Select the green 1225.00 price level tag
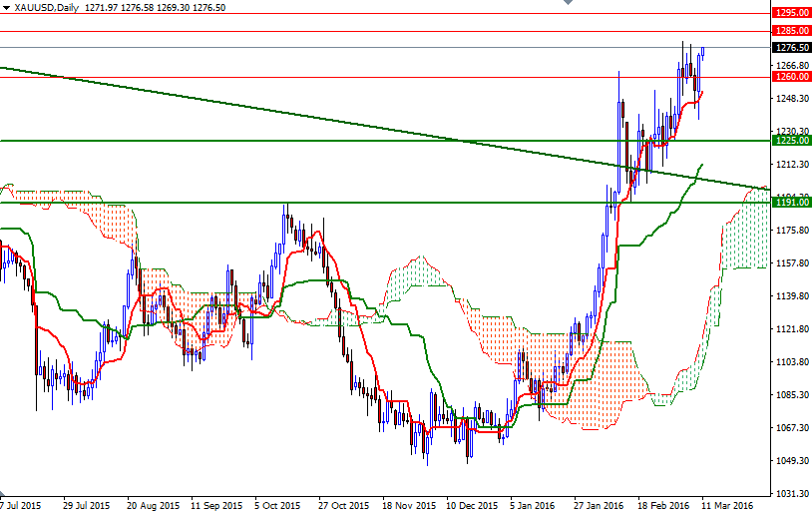Viewport: 812px width, 513px height. coord(790,141)
